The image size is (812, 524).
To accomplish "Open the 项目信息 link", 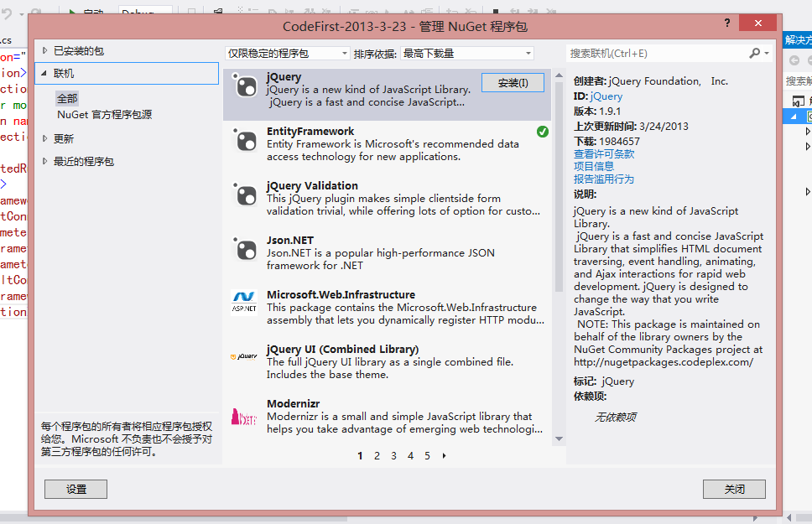I will point(594,166).
